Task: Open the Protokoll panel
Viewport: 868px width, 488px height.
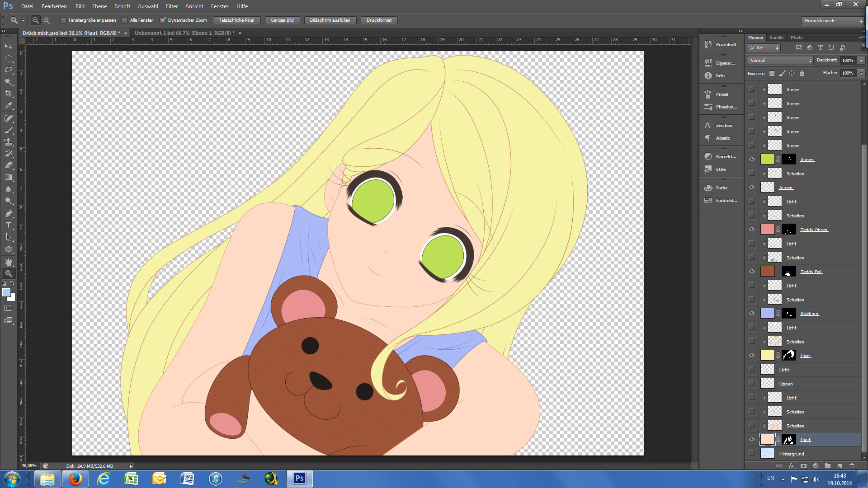Action: click(721, 44)
